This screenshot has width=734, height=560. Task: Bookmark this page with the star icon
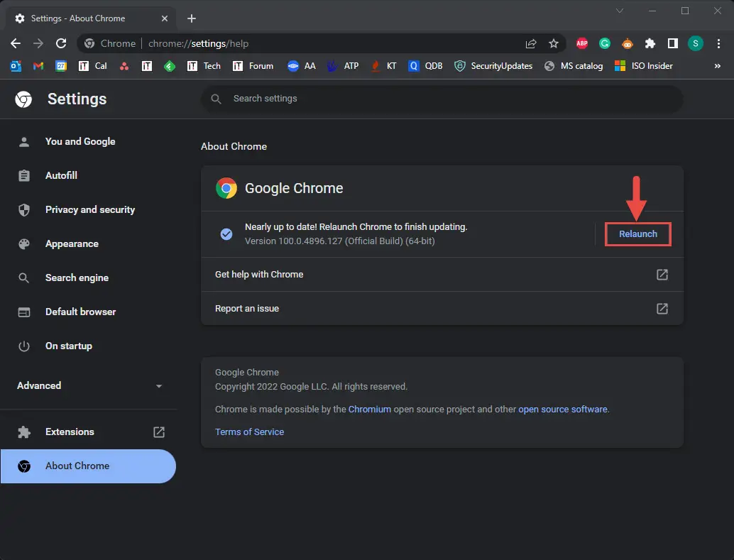click(554, 43)
